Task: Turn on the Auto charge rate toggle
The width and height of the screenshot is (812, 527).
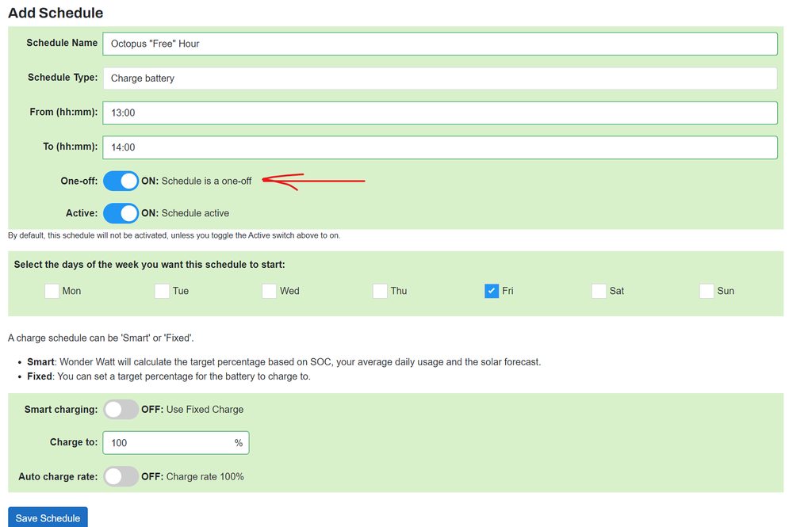Action: pos(121,476)
